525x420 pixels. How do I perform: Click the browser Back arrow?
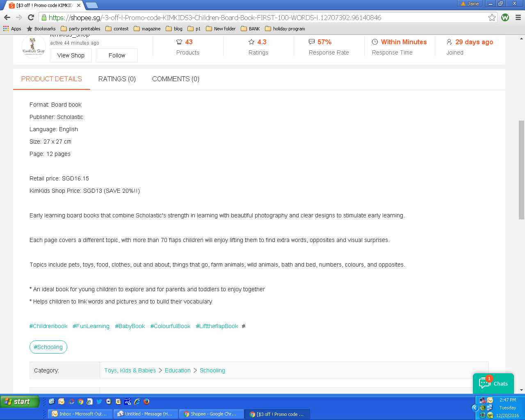7,17
